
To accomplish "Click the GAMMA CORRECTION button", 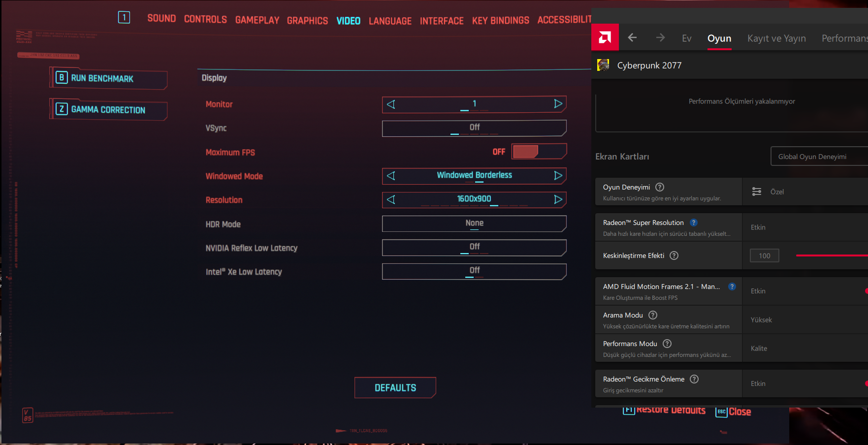I will 109,109.
